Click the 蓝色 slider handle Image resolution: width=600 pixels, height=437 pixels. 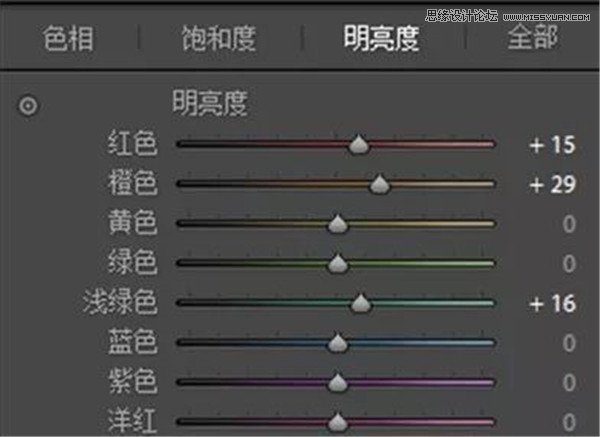(x=338, y=343)
